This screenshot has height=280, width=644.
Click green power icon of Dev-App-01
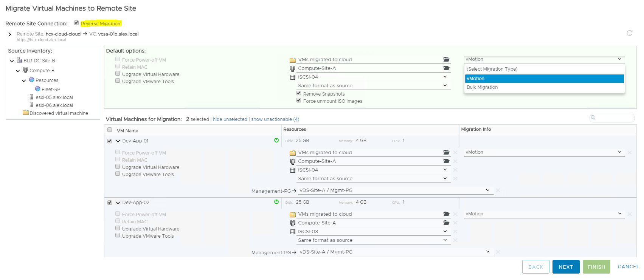tap(276, 140)
